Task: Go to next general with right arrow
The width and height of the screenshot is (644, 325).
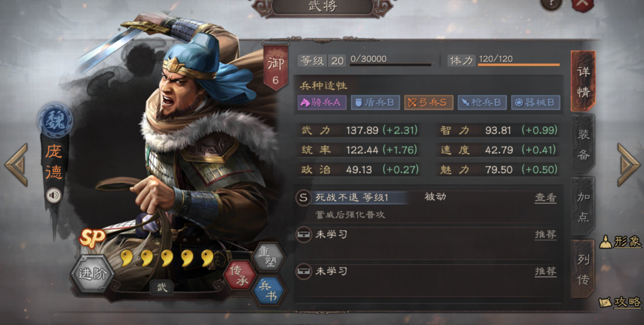Action: (x=628, y=165)
